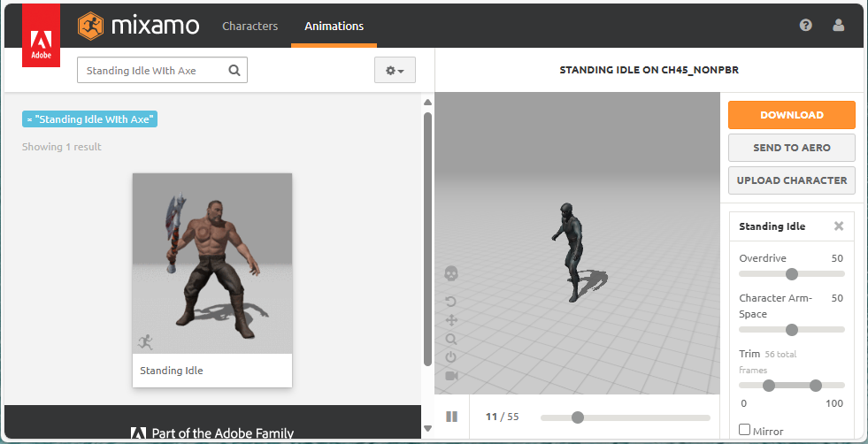The image size is (868, 444).
Task: Click the viewport zoom magnifier icon
Action: 451,339
